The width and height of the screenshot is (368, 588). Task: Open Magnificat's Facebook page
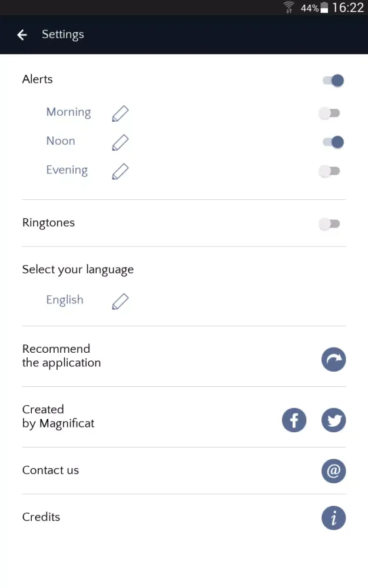(294, 420)
